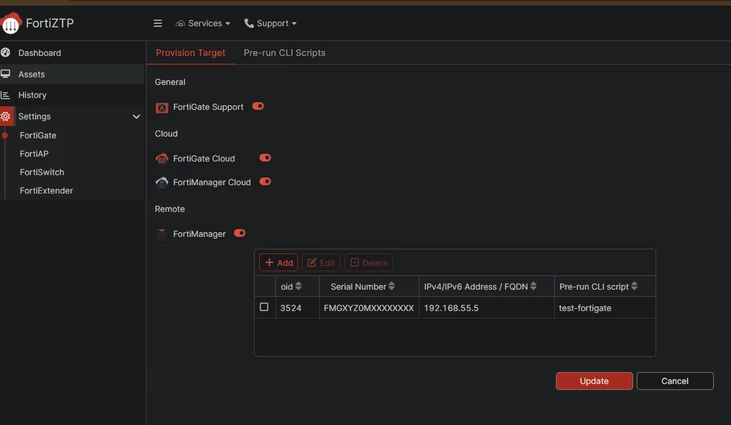Screen dimensions: 731x425
Task: Select FortiExtender under Settings
Action: [x=46, y=191]
